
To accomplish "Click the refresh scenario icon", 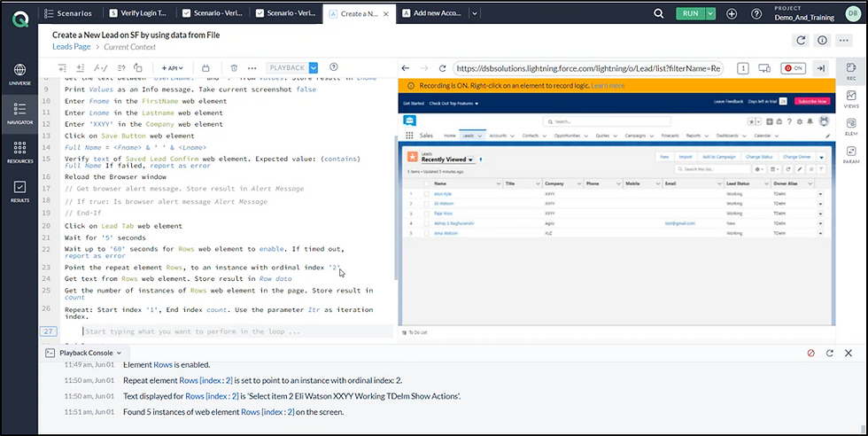I will [801, 40].
